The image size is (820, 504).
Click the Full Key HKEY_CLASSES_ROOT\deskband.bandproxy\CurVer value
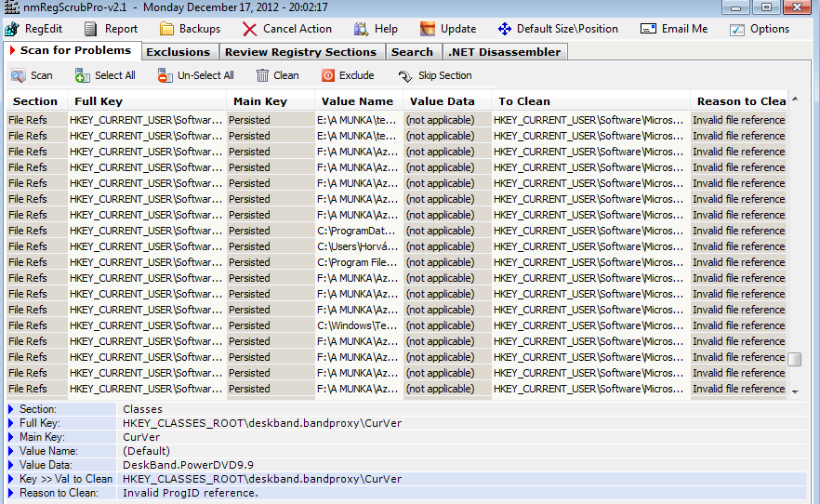pos(262,423)
